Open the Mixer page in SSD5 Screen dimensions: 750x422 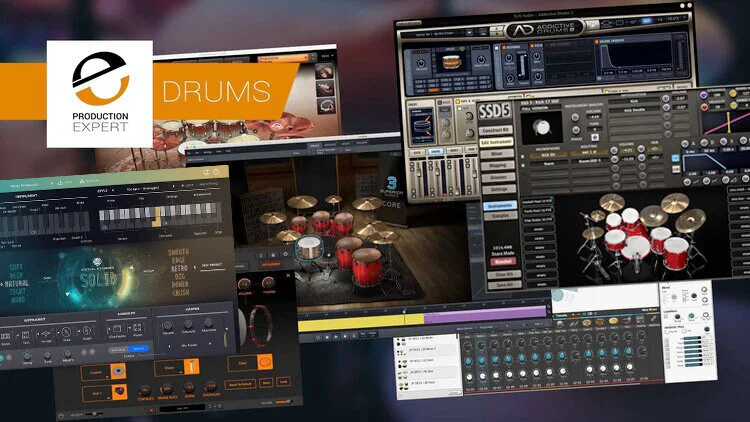point(497,154)
